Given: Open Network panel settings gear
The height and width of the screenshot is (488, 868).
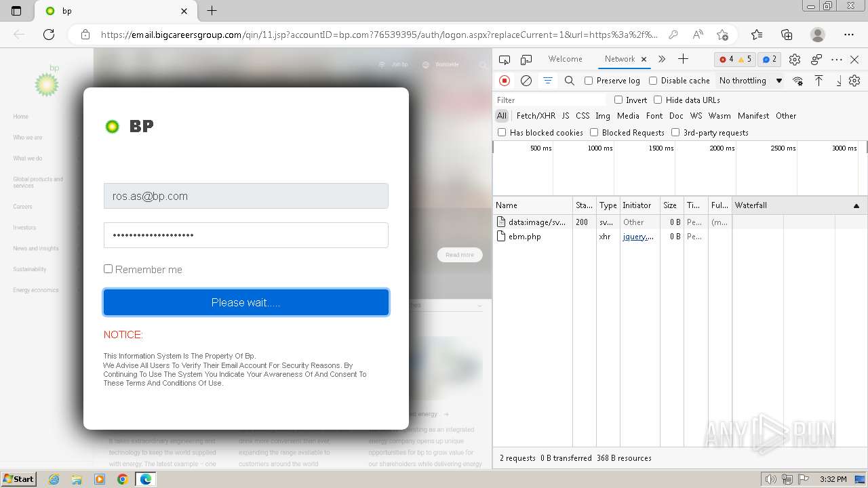Looking at the screenshot, I should (x=854, y=81).
